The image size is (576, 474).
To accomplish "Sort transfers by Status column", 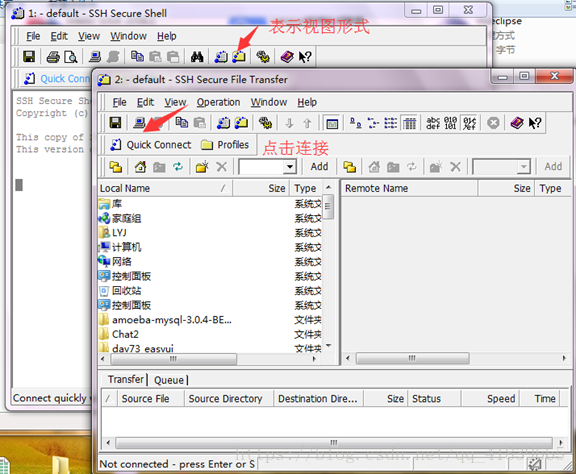I will pyautogui.click(x=434, y=399).
